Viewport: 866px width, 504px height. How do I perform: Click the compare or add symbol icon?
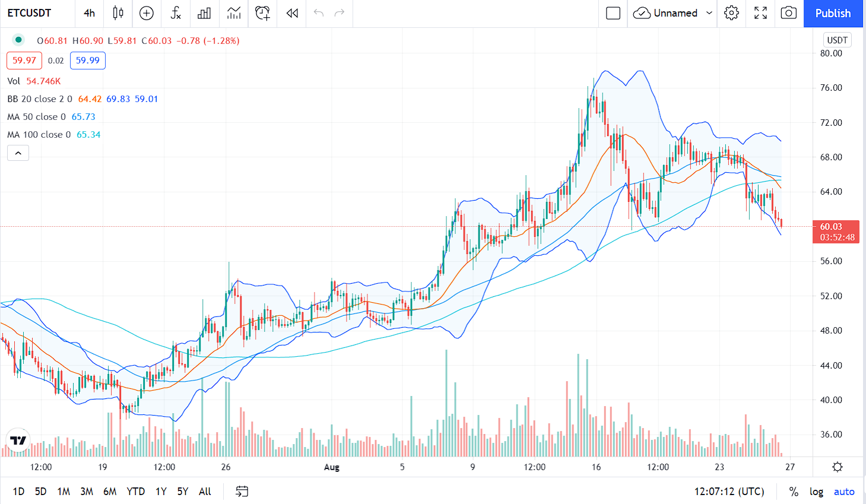point(147,13)
